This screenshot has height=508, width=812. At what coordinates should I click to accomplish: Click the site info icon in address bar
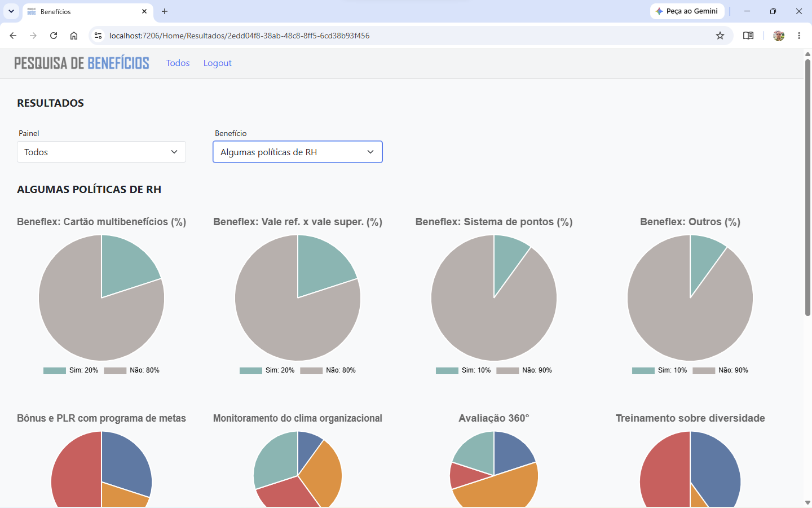(98, 36)
